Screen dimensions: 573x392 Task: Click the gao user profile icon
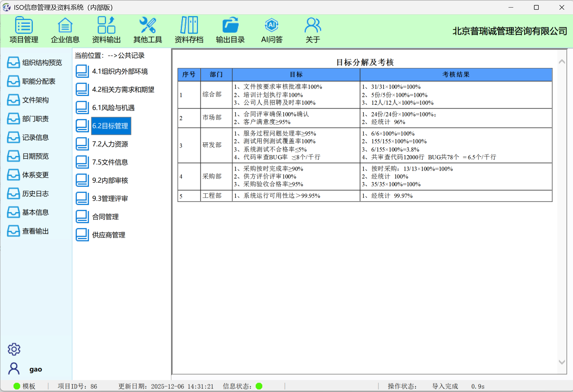14,369
